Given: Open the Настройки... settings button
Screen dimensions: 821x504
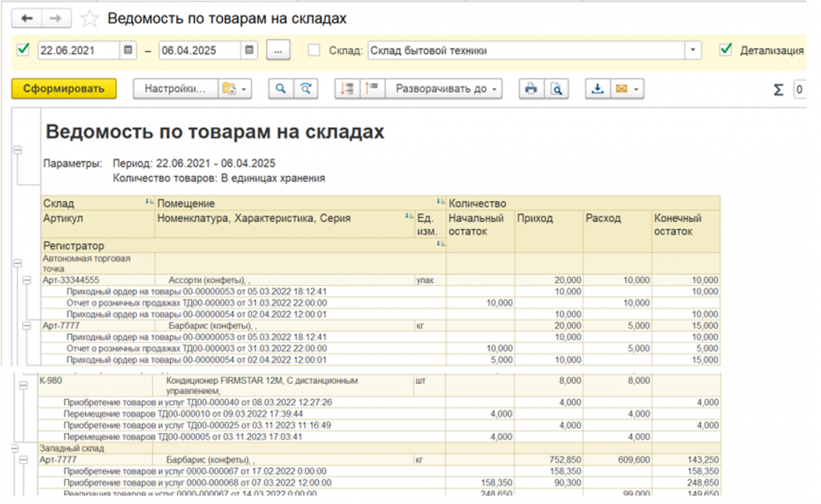Looking at the screenshot, I should [x=175, y=89].
